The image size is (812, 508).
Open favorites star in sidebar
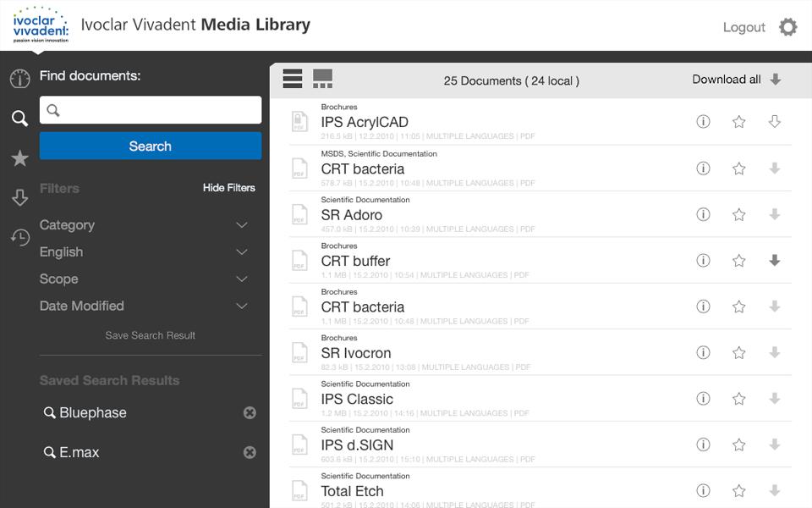click(x=19, y=158)
